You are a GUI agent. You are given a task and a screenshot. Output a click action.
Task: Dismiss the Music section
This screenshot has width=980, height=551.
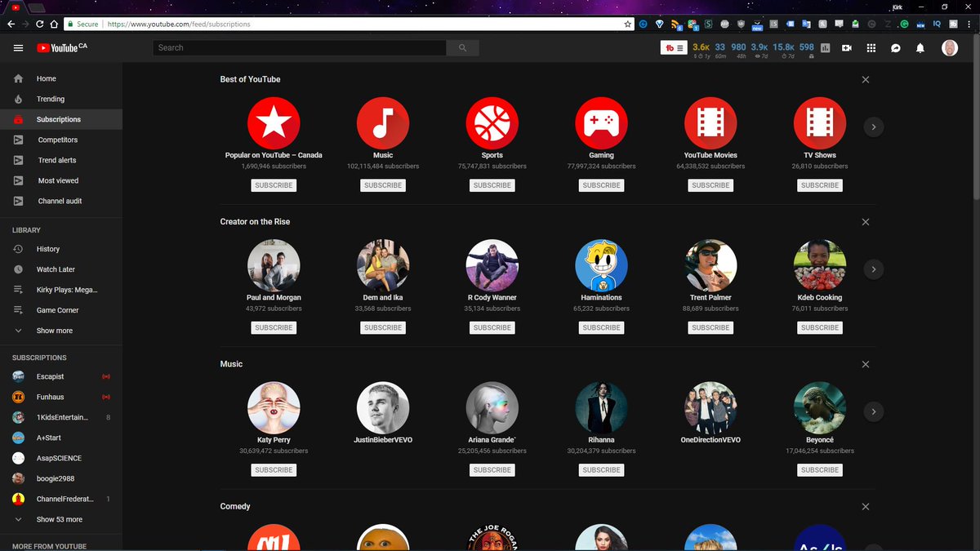(x=866, y=364)
